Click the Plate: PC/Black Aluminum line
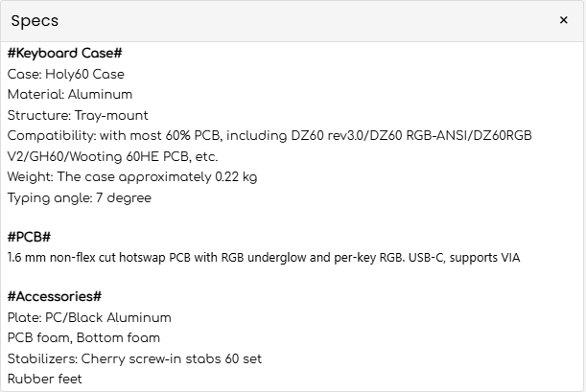This screenshot has height=392, width=586. pyautogui.click(x=89, y=317)
